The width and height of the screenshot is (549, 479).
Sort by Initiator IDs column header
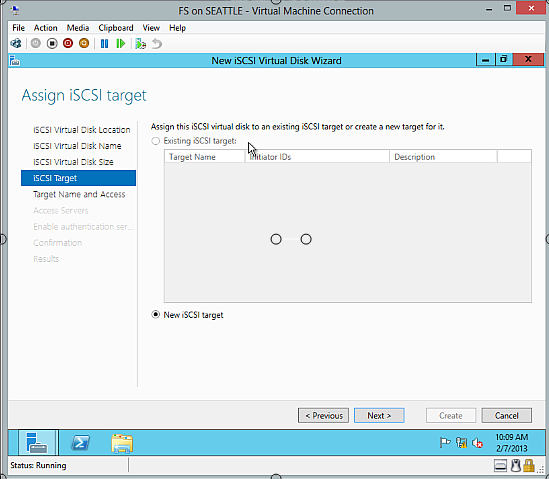click(x=317, y=157)
